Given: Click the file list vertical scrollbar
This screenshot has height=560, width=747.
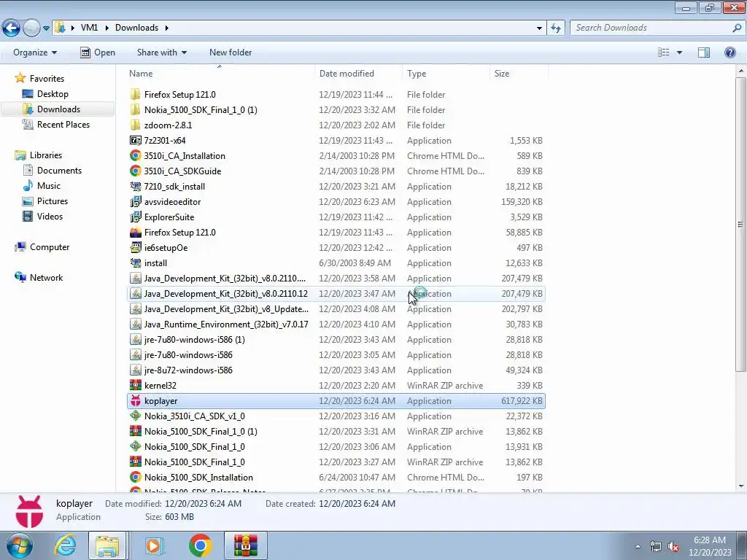Looking at the screenshot, I should (740, 224).
